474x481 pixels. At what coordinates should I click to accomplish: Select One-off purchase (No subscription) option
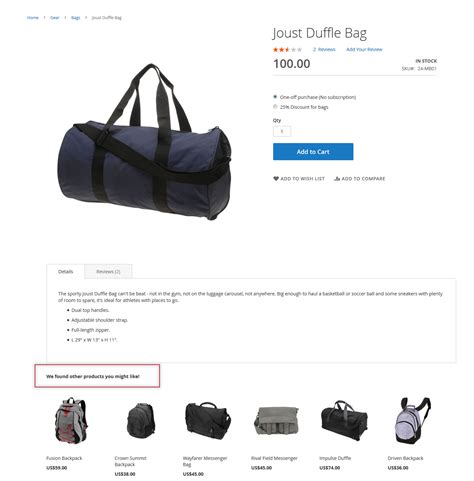[275, 97]
